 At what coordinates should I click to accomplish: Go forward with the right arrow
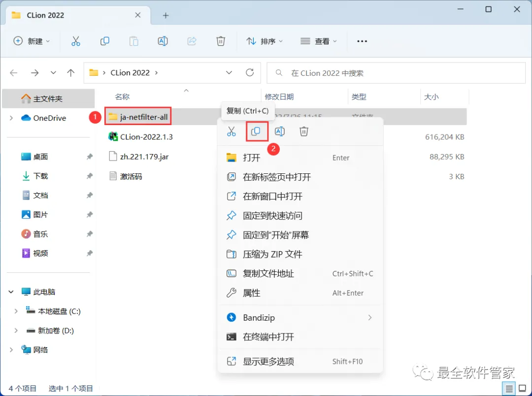pos(34,72)
